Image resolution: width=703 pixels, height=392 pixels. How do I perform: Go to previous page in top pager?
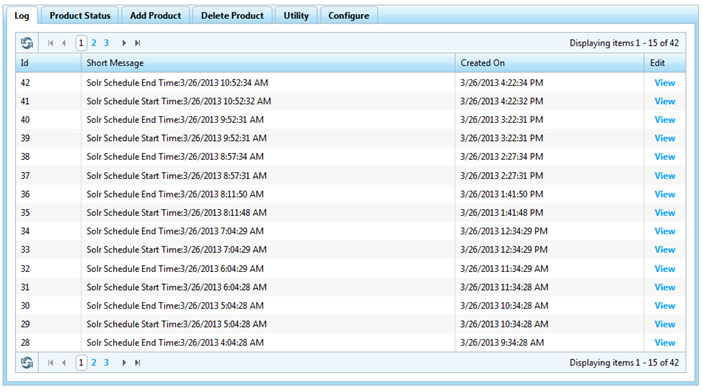tap(64, 43)
